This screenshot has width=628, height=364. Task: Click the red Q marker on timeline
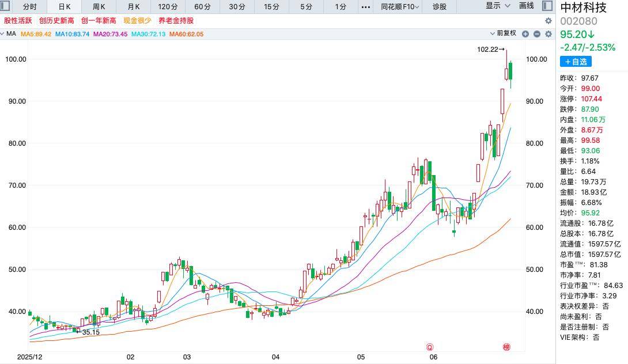coord(430,347)
